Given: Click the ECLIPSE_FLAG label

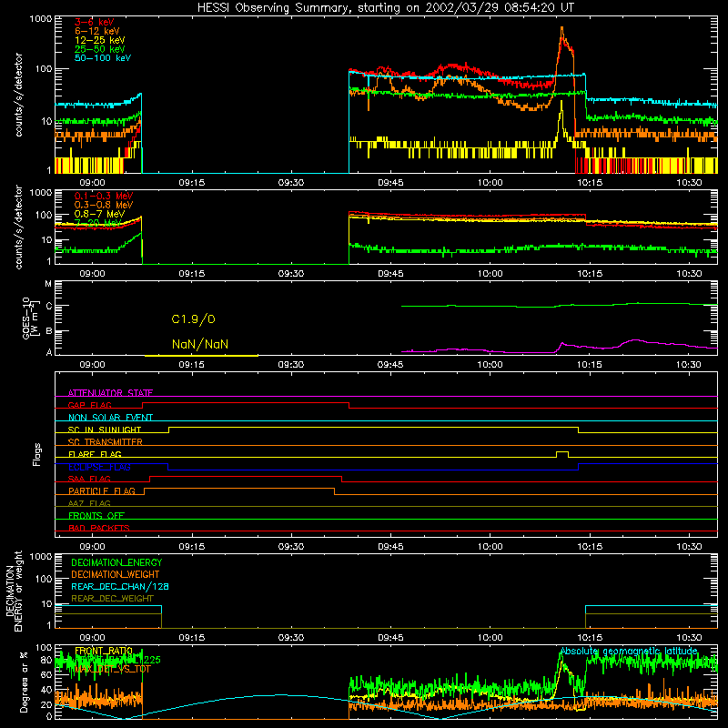Looking at the screenshot, I should (x=99, y=467).
